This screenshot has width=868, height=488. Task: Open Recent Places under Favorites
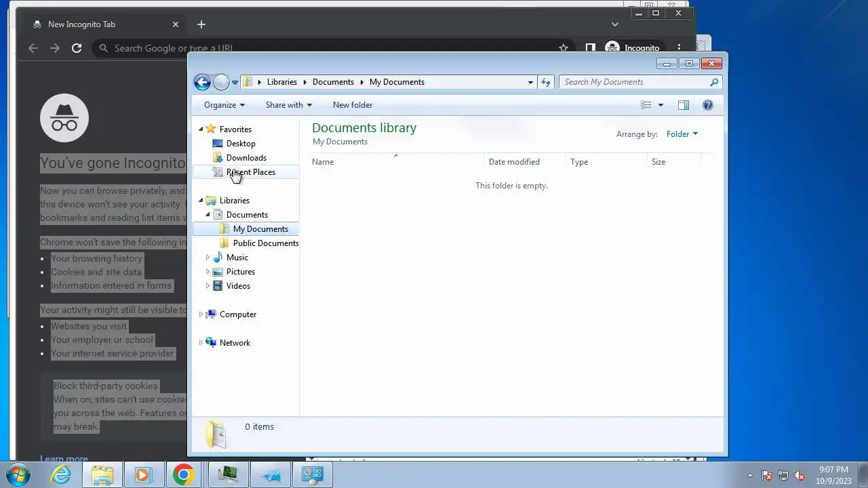point(250,172)
